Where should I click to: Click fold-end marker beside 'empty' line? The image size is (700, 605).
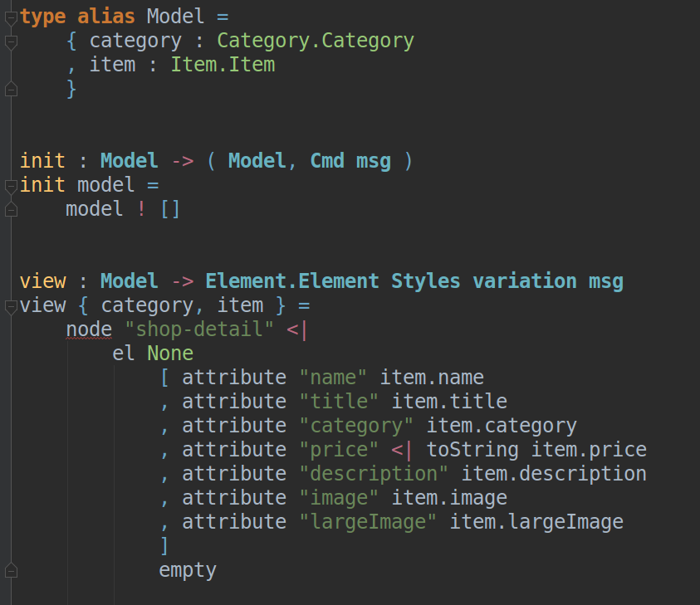[x=11, y=571]
